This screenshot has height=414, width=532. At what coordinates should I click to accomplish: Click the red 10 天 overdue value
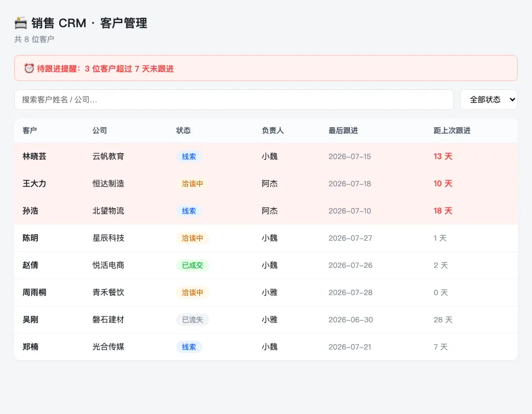[443, 183]
